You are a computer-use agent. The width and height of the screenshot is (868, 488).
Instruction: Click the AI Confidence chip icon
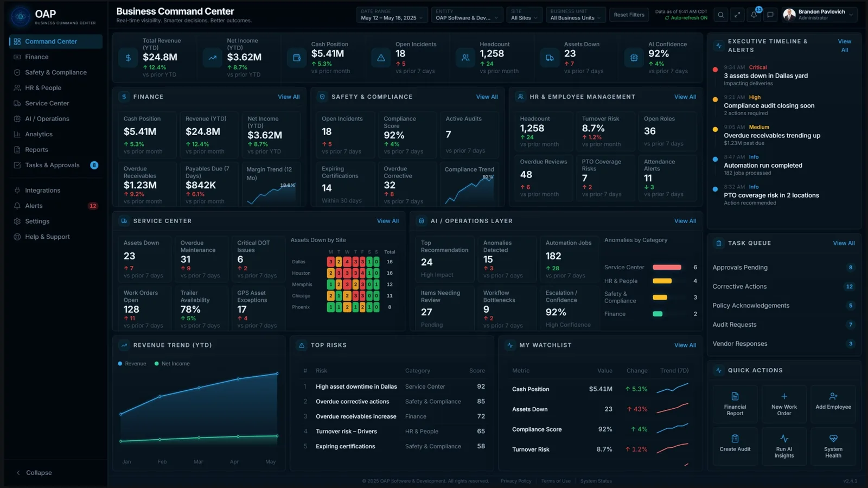pyautogui.click(x=634, y=58)
